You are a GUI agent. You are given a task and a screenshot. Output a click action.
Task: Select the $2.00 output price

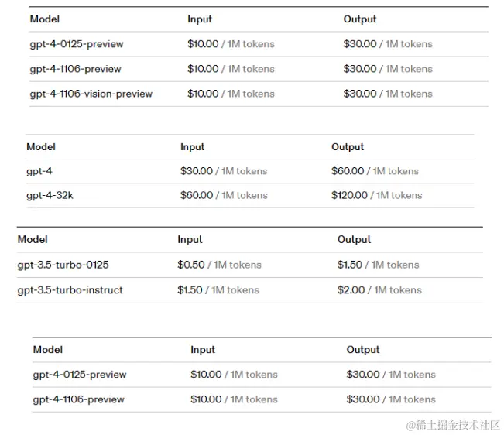351,290
